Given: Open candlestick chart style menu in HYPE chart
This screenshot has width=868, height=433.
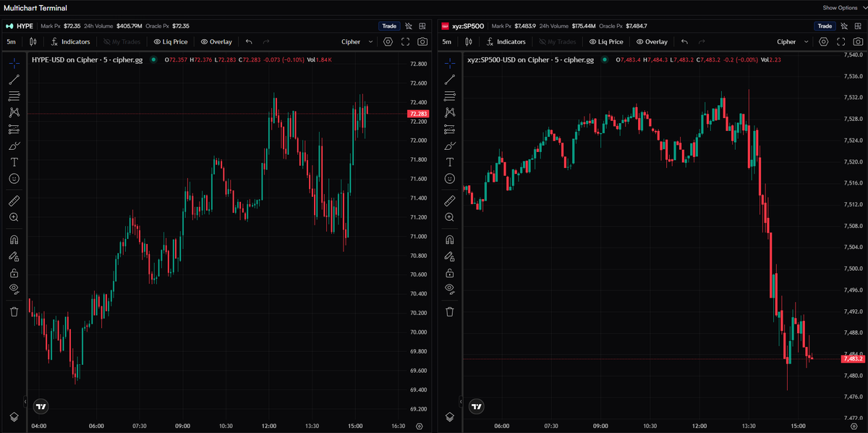Looking at the screenshot, I should [34, 42].
